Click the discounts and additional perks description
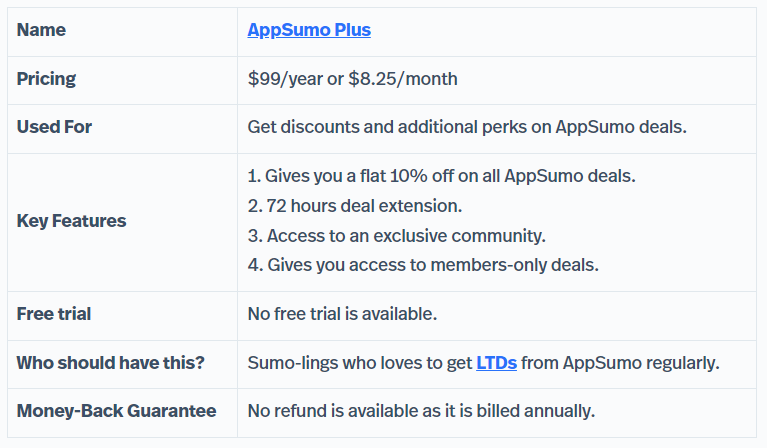Image resolution: width=767 pixels, height=448 pixels. (467, 127)
